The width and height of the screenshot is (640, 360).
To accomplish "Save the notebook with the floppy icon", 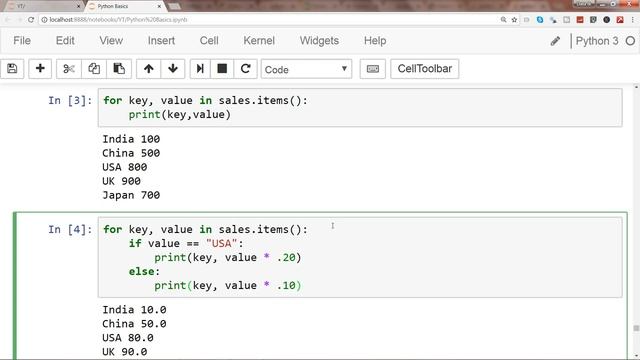I will click(x=12, y=69).
